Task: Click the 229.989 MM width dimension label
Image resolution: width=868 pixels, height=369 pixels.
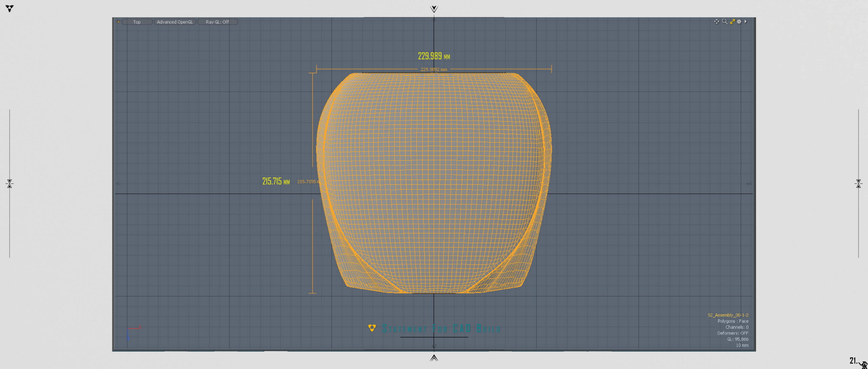Action: [x=434, y=56]
